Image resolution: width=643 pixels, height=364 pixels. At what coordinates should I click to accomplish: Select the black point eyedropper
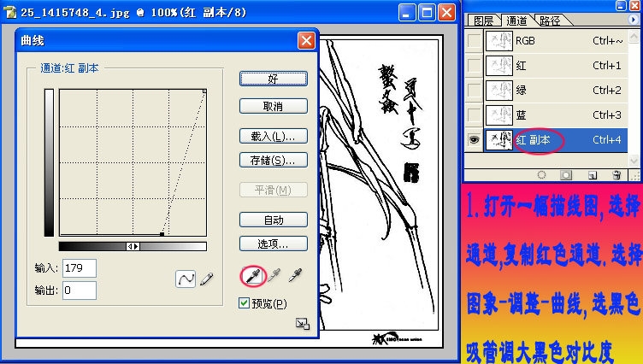[253, 276]
